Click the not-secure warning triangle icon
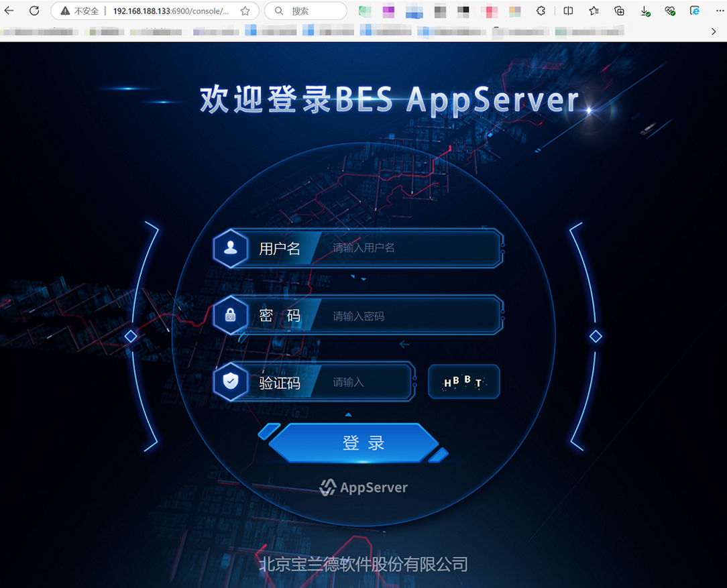727x588 pixels. [x=65, y=11]
